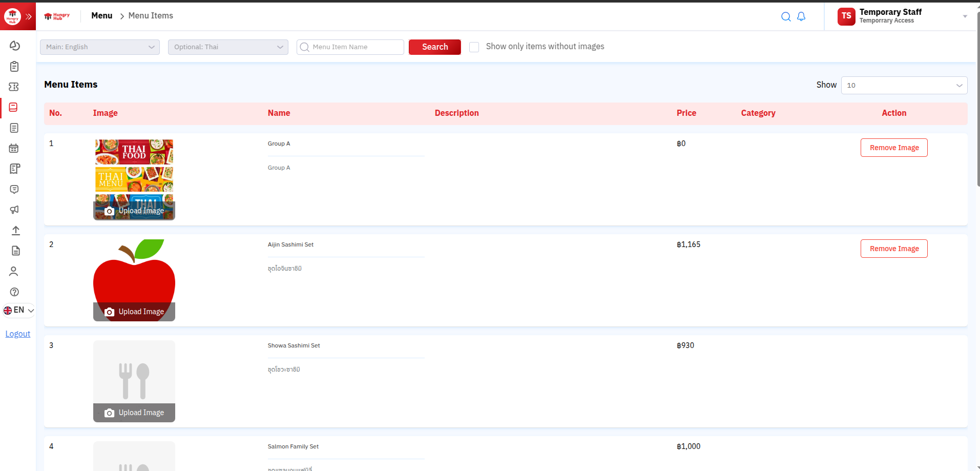Image resolution: width=980 pixels, height=471 pixels.
Task: Open the megaphone promotions sidebar icon
Action: [14, 210]
